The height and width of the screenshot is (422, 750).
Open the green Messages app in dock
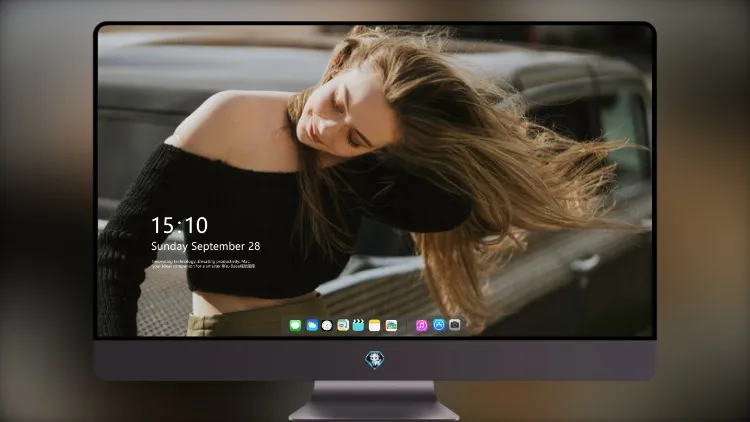[295, 325]
